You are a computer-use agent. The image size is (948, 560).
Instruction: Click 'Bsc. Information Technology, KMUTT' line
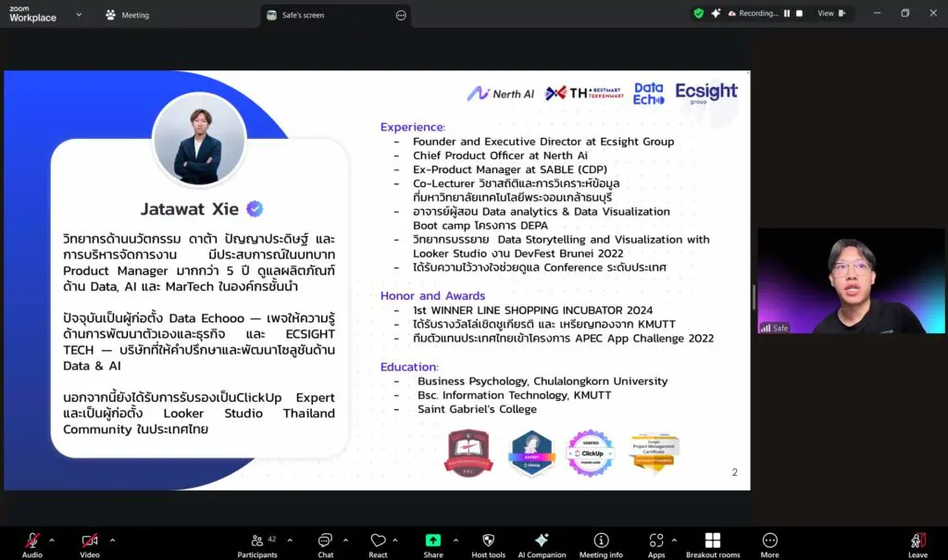(514, 395)
